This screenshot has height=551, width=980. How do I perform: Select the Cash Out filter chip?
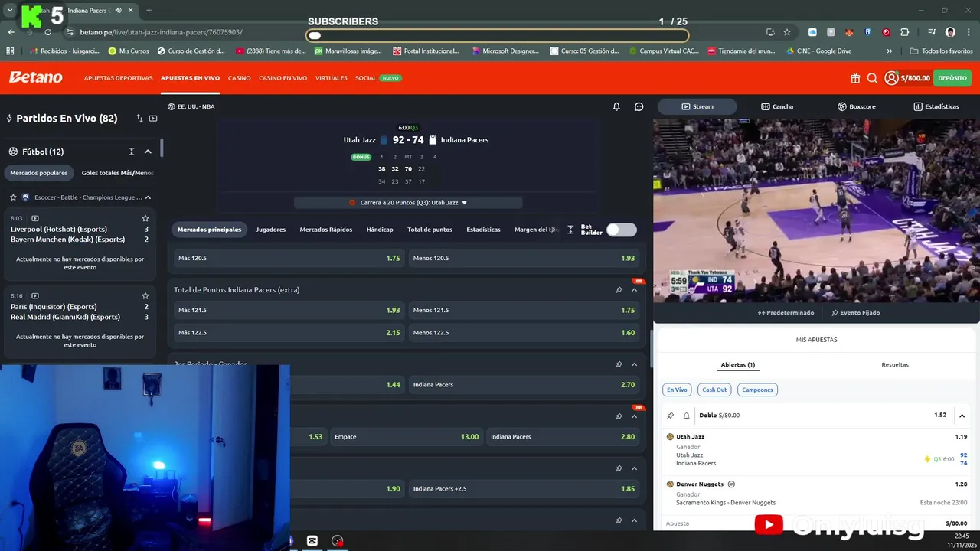tap(714, 390)
